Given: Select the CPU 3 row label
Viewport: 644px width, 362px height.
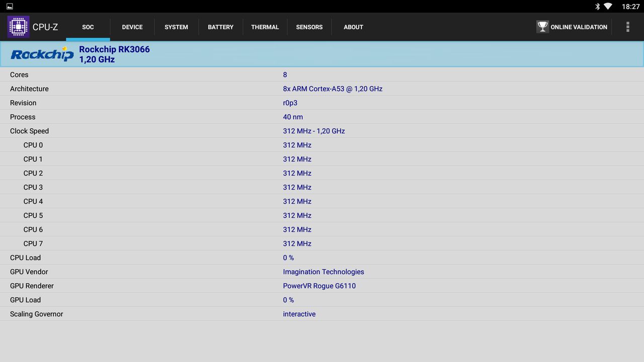Looking at the screenshot, I should (33, 187).
